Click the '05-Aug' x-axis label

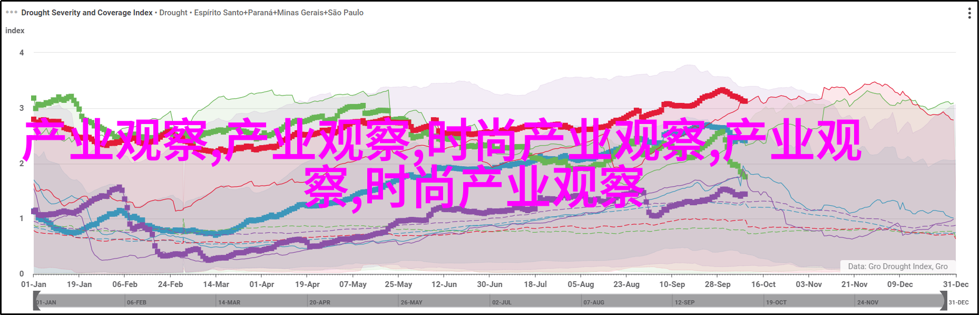581,284
